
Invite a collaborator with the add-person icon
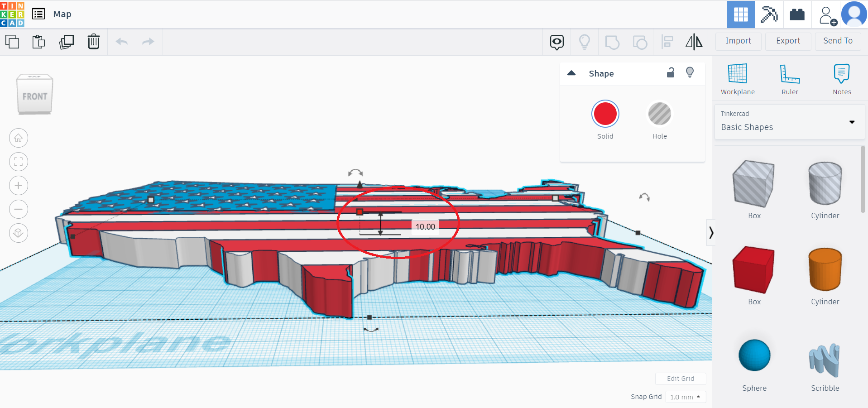[828, 15]
